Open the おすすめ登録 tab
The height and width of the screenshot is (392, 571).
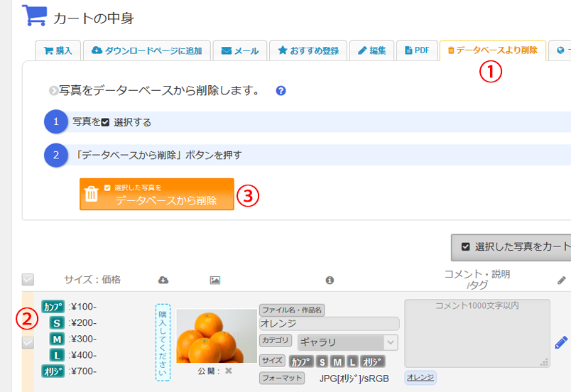click(308, 50)
